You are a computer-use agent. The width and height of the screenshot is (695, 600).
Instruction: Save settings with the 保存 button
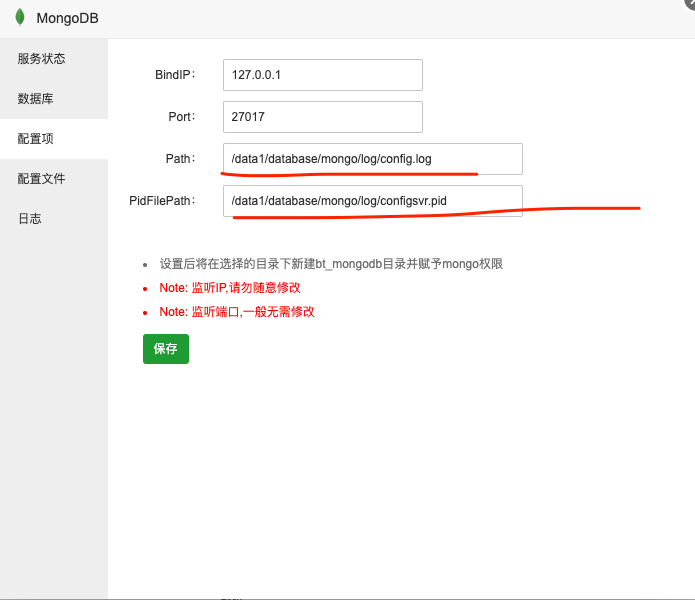point(166,349)
